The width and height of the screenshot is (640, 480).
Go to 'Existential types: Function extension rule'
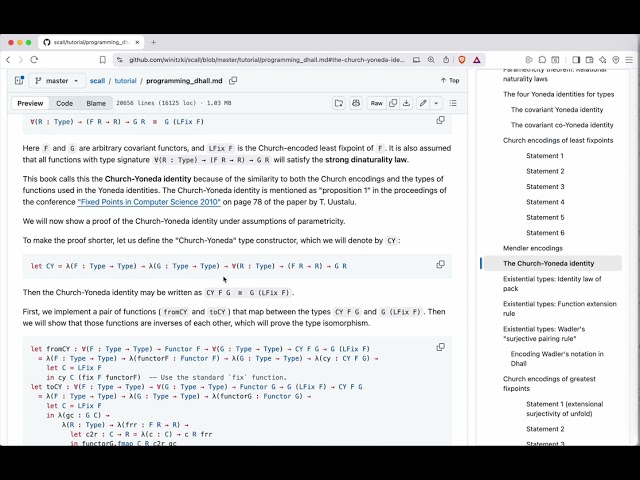[560, 309]
